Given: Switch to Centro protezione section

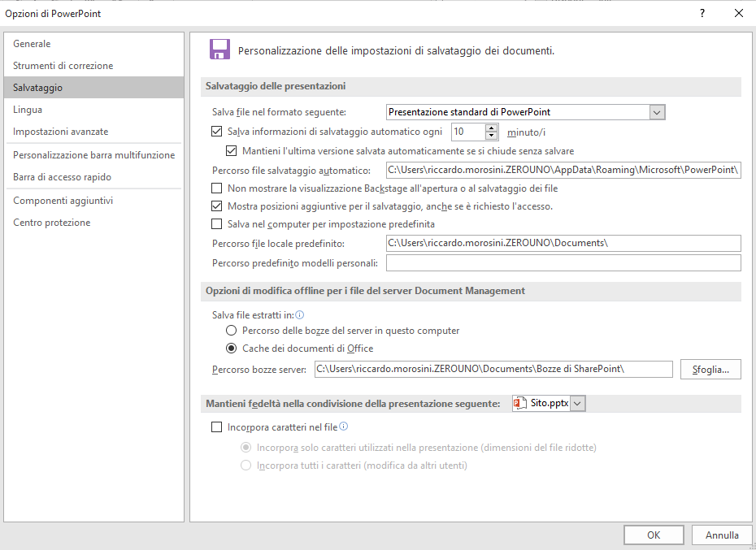Looking at the screenshot, I should click(51, 223).
